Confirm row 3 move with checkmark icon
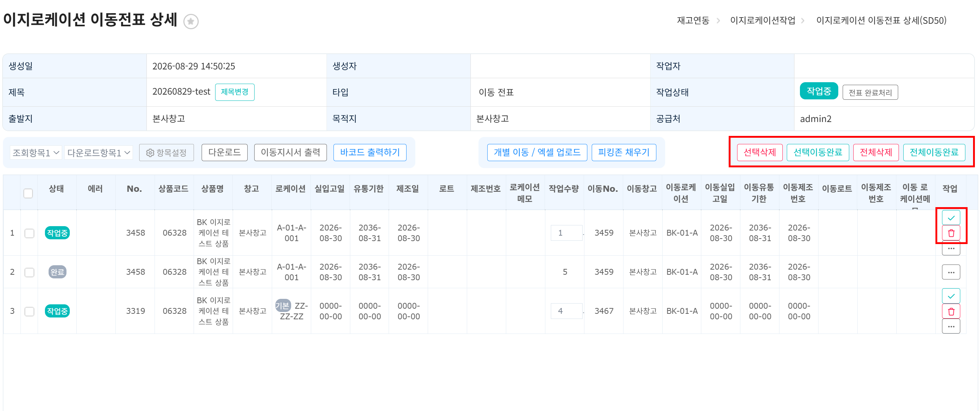Screen dimensions: 980x411 click(951, 296)
